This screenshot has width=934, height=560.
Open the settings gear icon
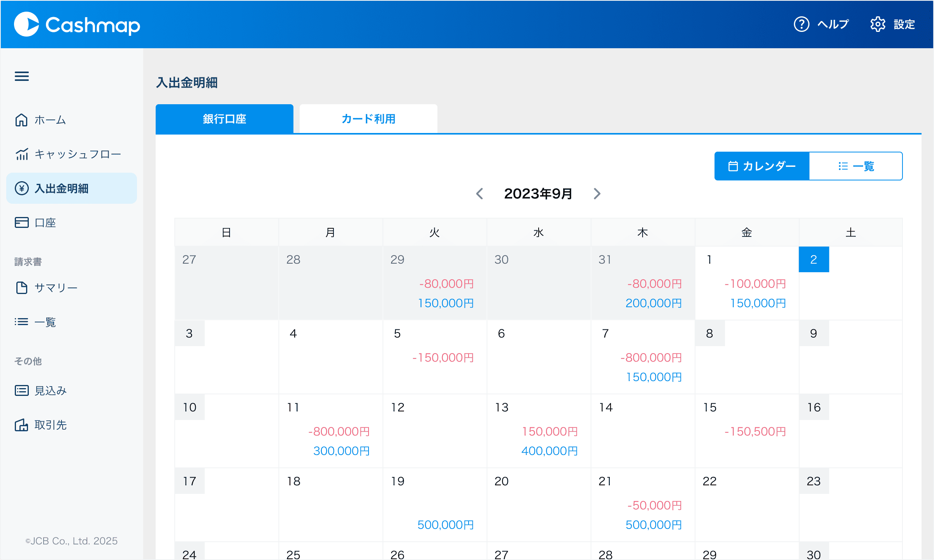click(x=878, y=24)
